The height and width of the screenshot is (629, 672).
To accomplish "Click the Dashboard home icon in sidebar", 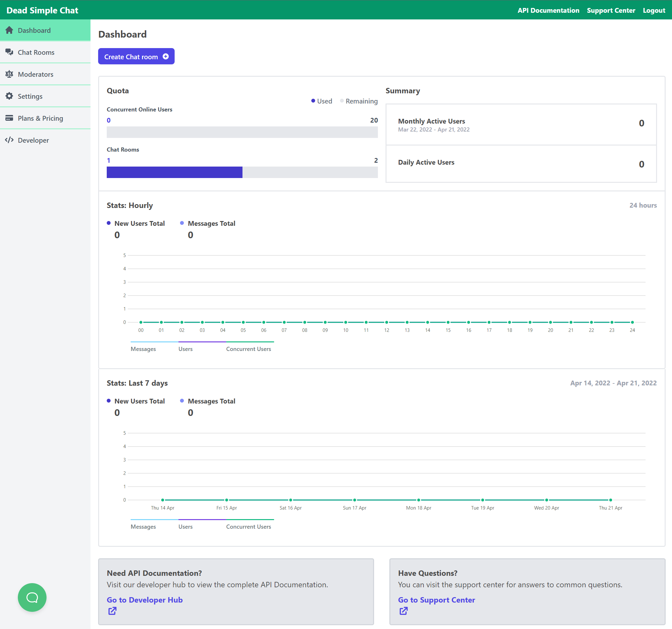I will coord(10,30).
